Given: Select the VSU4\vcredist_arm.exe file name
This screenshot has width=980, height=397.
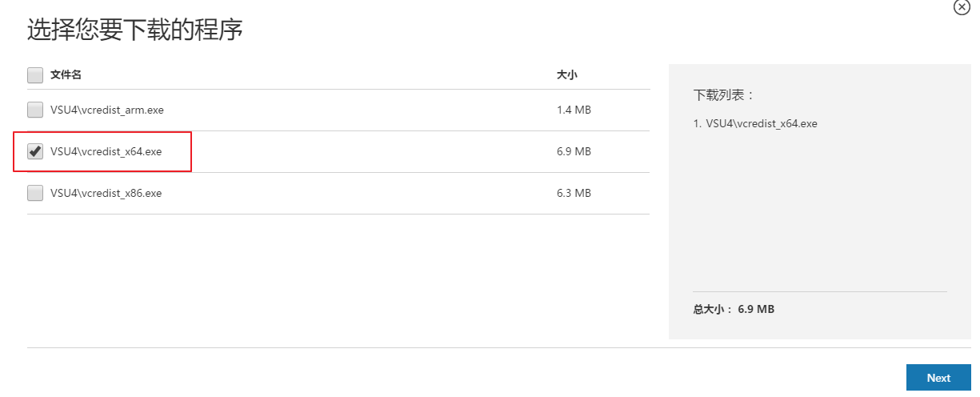Looking at the screenshot, I should [107, 110].
